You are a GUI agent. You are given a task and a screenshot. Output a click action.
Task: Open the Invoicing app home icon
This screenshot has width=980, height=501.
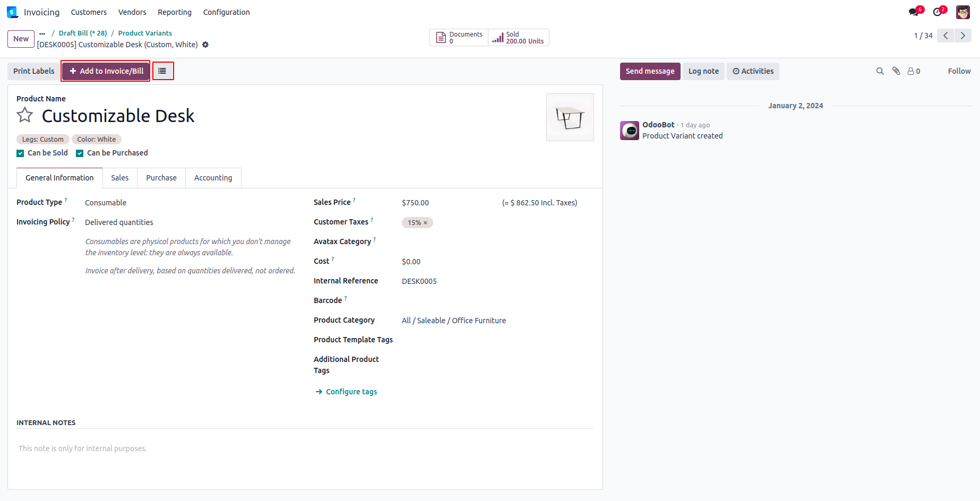(x=12, y=12)
